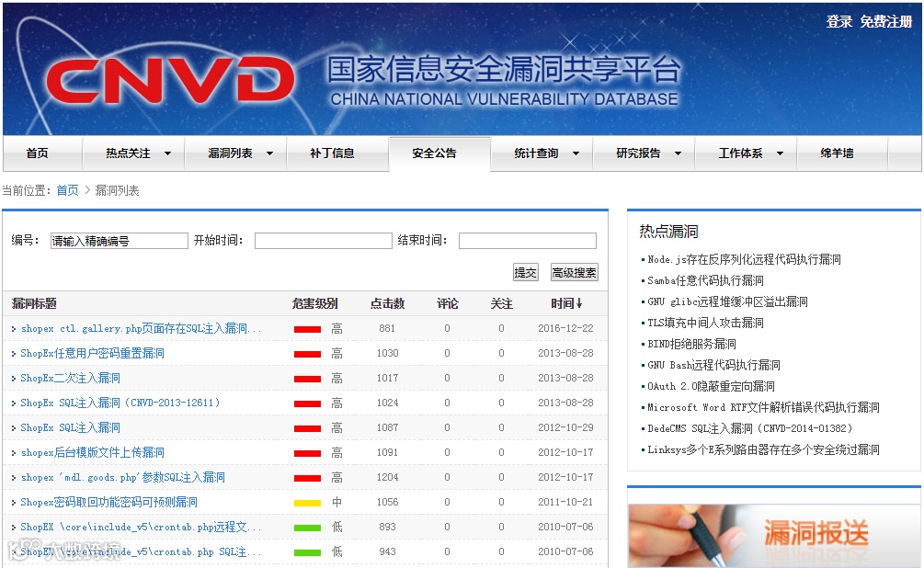Select the 安全公告 tab

pyautogui.click(x=434, y=153)
